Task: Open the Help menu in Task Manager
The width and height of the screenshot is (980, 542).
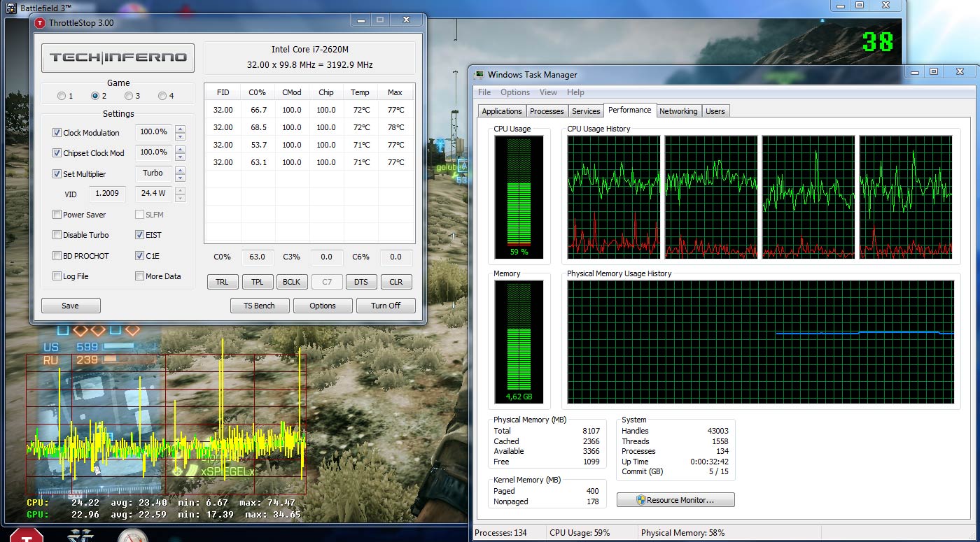Action: [575, 92]
